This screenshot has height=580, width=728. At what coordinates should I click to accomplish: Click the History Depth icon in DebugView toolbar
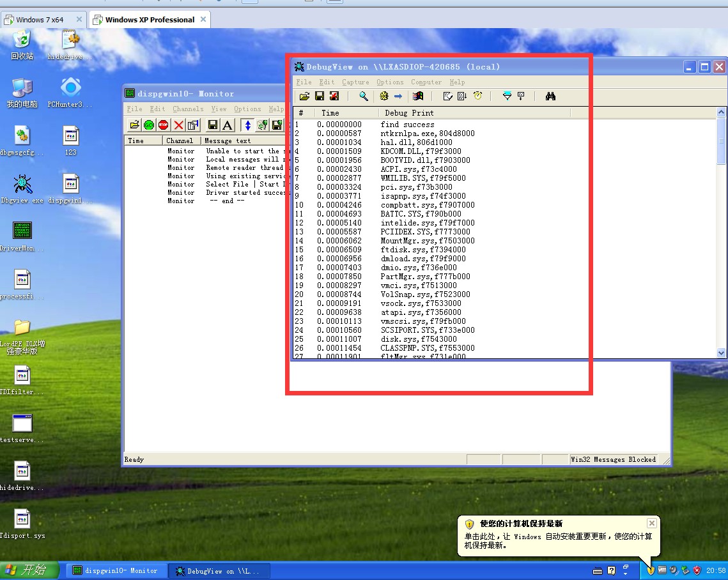click(x=521, y=96)
